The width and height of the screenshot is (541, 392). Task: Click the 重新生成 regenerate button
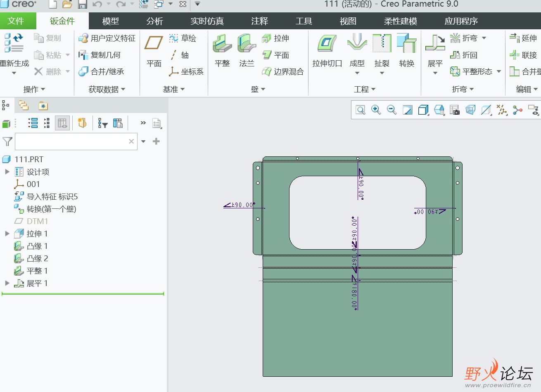14,54
